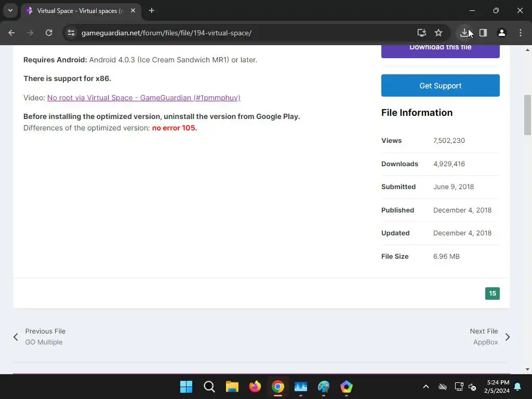This screenshot has height=399, width=532.
Task: Open a new browser tab
Action: tap(152, 11)
